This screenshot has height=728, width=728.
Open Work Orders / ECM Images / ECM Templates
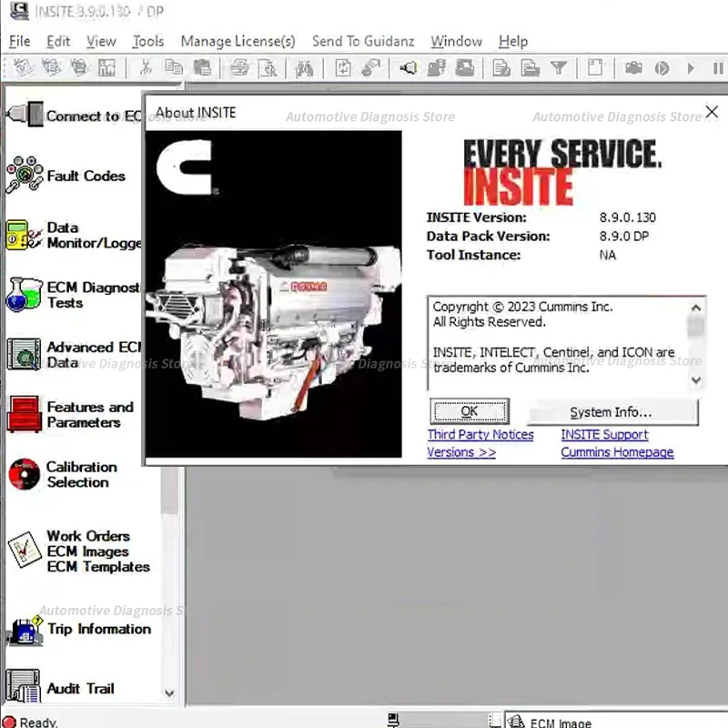pyautogui.click(x=79, y=551)
